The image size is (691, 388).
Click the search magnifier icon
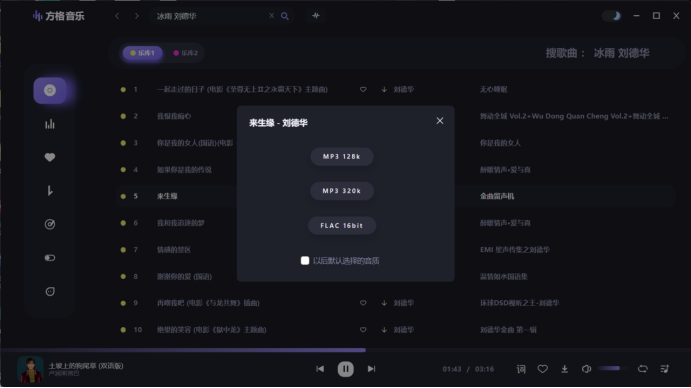click(285, 16)
